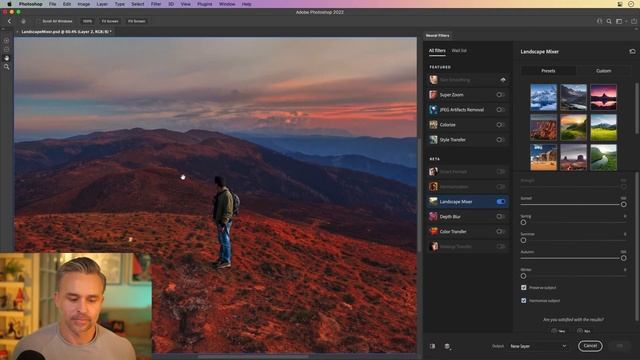Click the Cancel button
The image size is (640, 360).
590,346
